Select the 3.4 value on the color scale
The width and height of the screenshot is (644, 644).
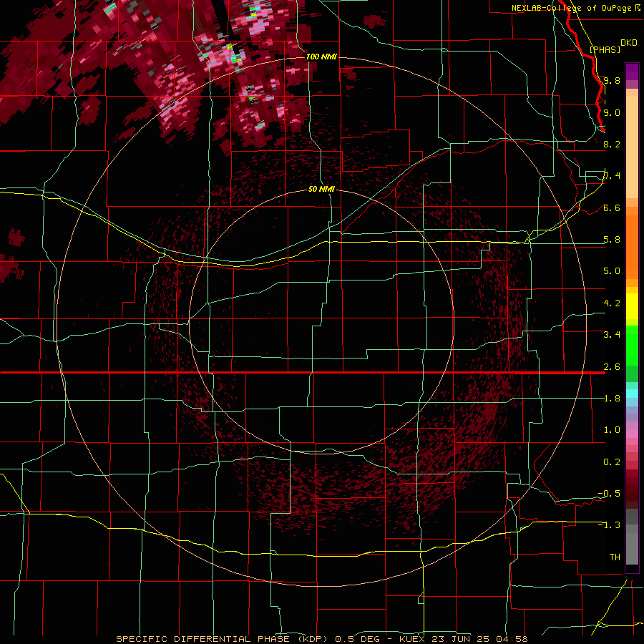(x=612, y=334)
